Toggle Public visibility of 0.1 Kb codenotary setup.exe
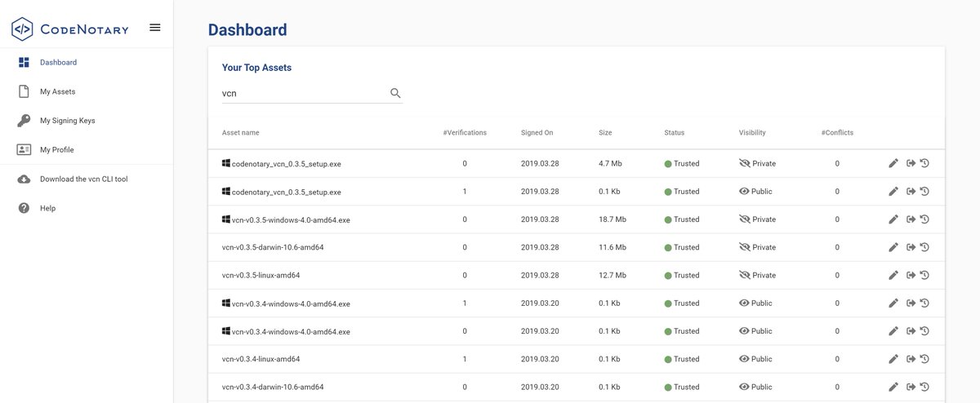 (744, 191)
